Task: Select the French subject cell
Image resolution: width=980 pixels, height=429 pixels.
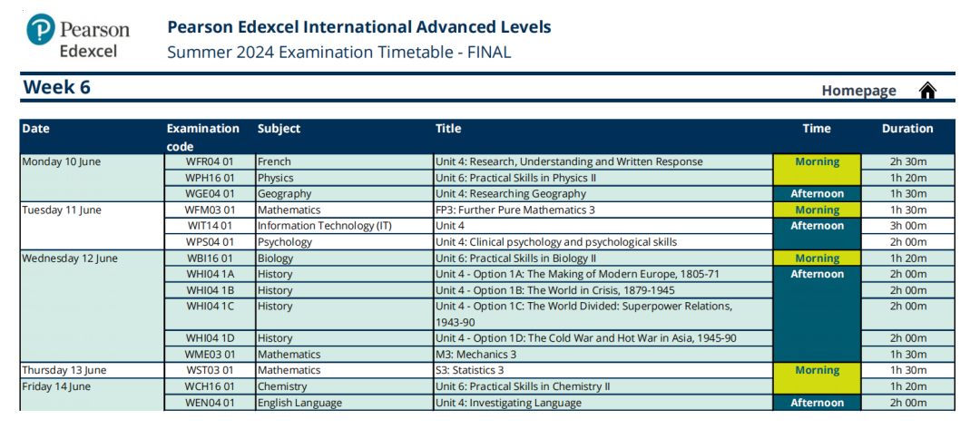Action: tap(345, 161)
